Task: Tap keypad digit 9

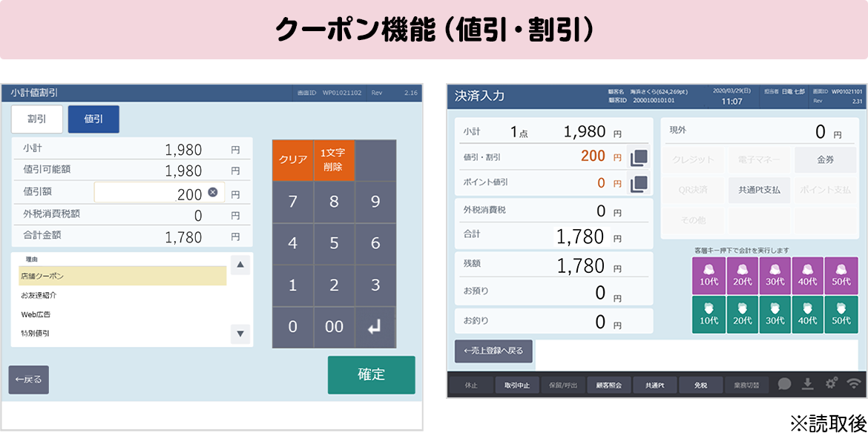Action: [375, 202]
